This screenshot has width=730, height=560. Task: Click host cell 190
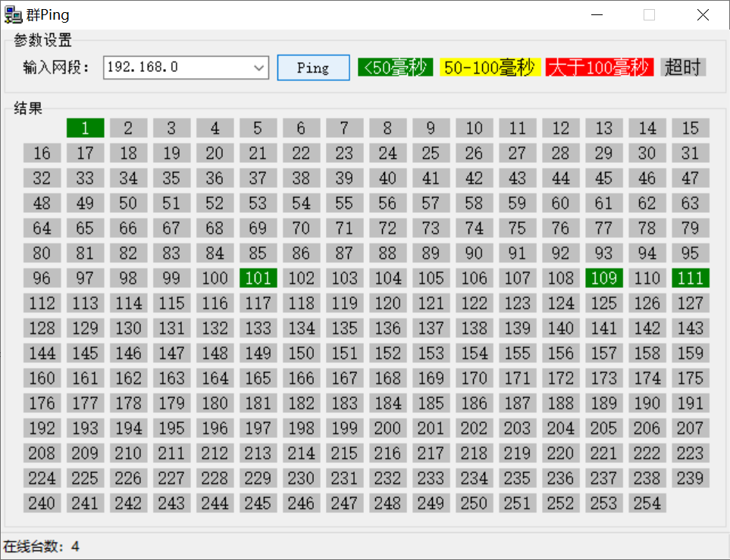click(x=647, y=403)
